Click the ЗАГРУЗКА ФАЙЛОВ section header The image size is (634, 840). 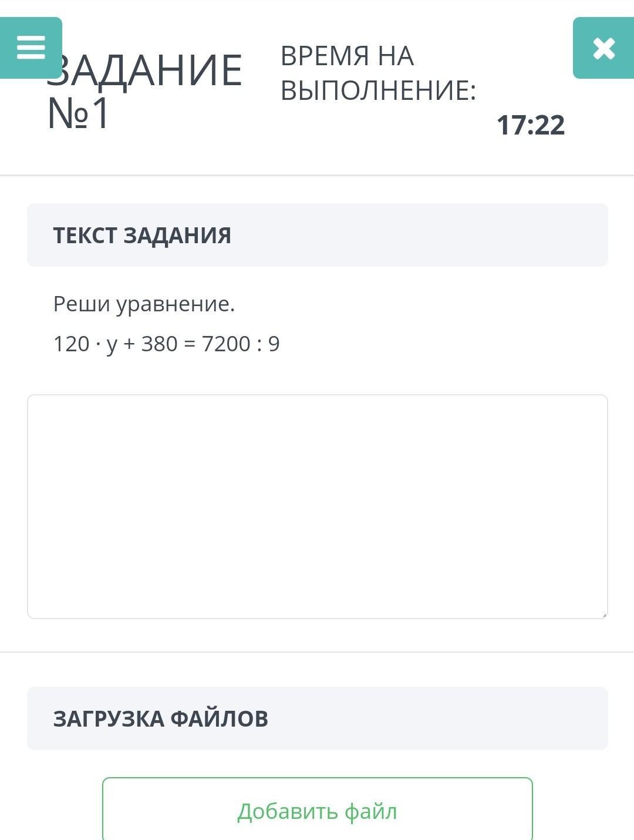(160, 718)
